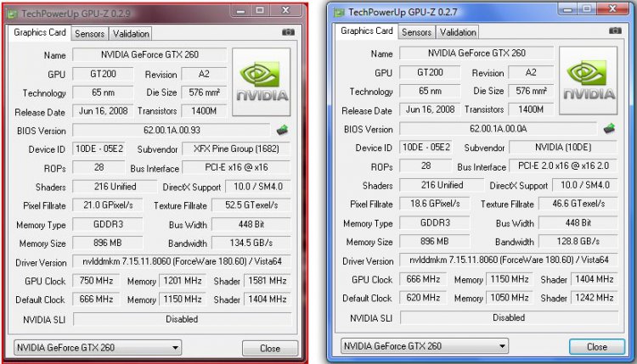Click Driver Version field in GPU-Z 0.2.7

[509, 260]
